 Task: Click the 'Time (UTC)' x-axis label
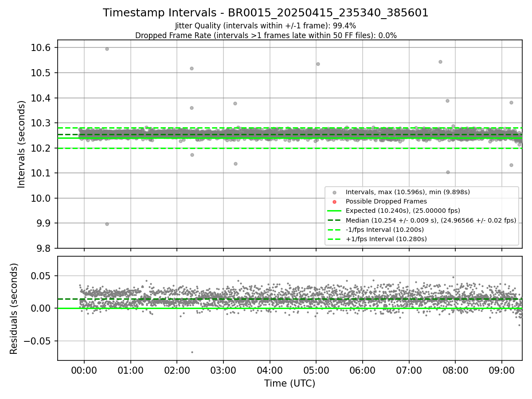coord(289,383)
